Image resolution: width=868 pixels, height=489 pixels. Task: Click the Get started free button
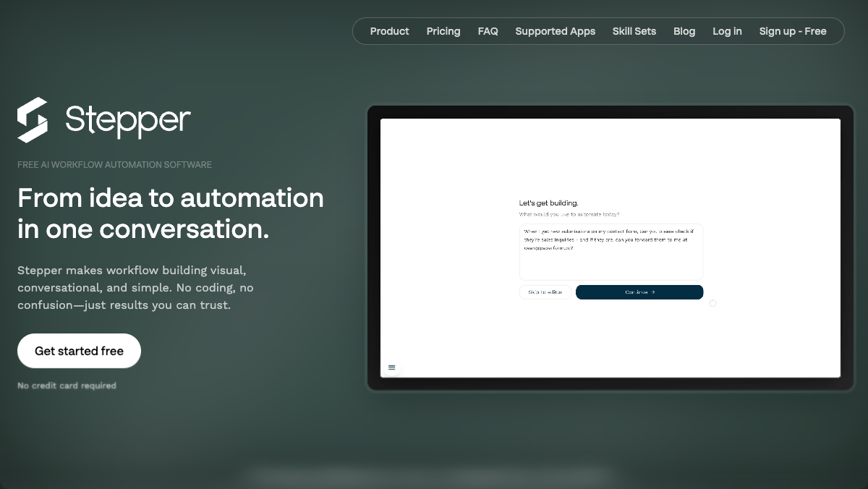pyautogui.click(x=79, y=351)
